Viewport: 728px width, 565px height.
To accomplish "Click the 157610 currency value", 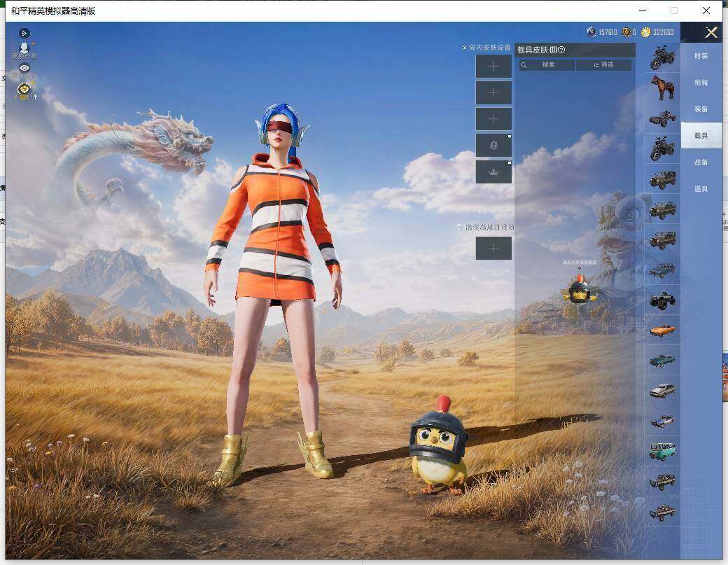I will (608, 32).
